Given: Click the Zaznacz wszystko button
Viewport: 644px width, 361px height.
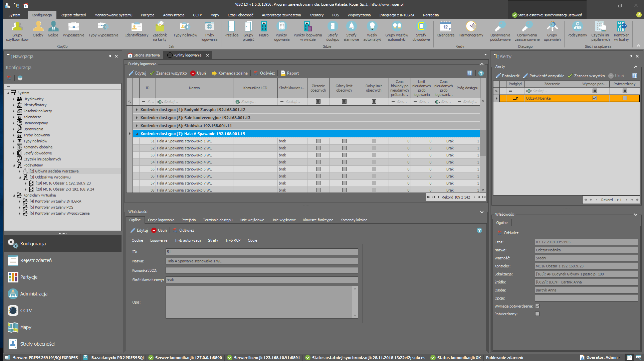Looking at the screenshot, I should (168, 73).
